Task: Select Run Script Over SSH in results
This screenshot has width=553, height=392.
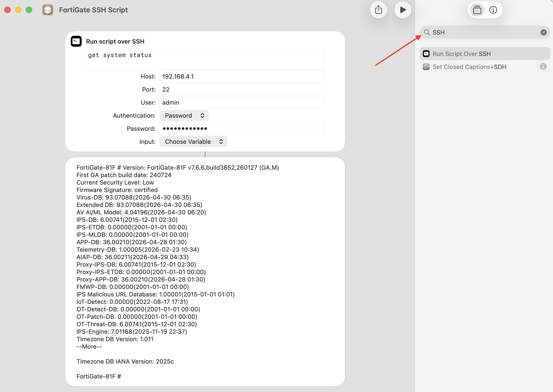Action: point(485,54)
